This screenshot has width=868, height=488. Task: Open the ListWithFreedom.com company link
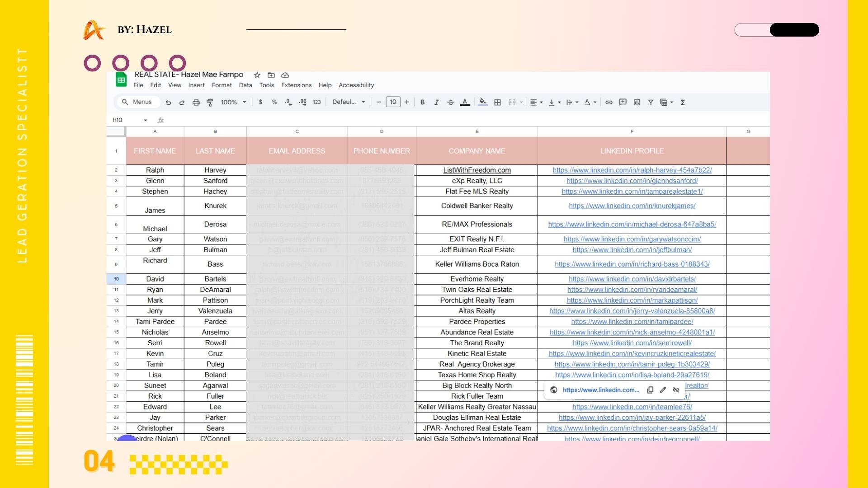click(x=477, y=170)
